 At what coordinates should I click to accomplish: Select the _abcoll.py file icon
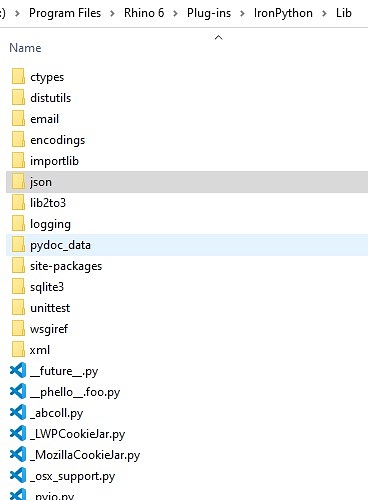tap(18, 412)
